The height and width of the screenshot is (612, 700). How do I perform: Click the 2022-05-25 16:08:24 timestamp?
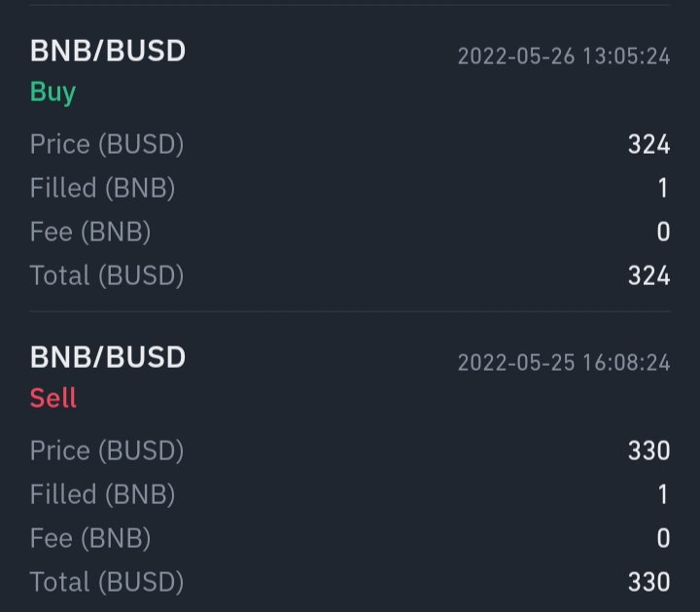coord(564,362)
